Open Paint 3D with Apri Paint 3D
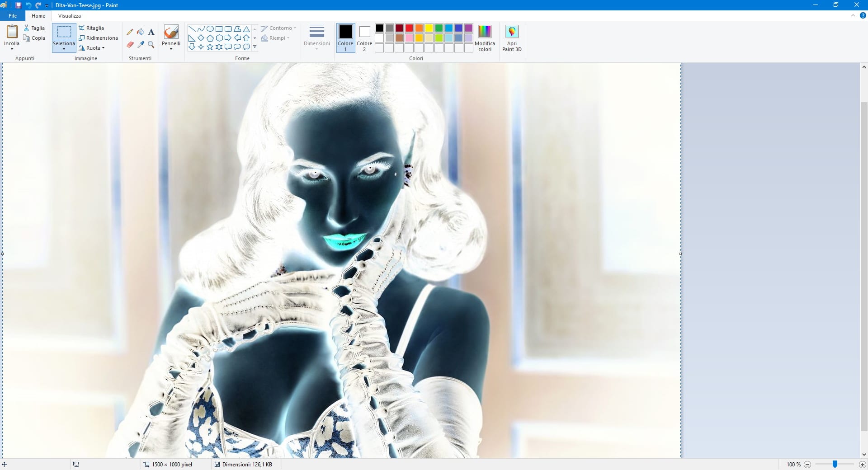The image size is (868, 470). pyautogui.click(x=512, y=38)
